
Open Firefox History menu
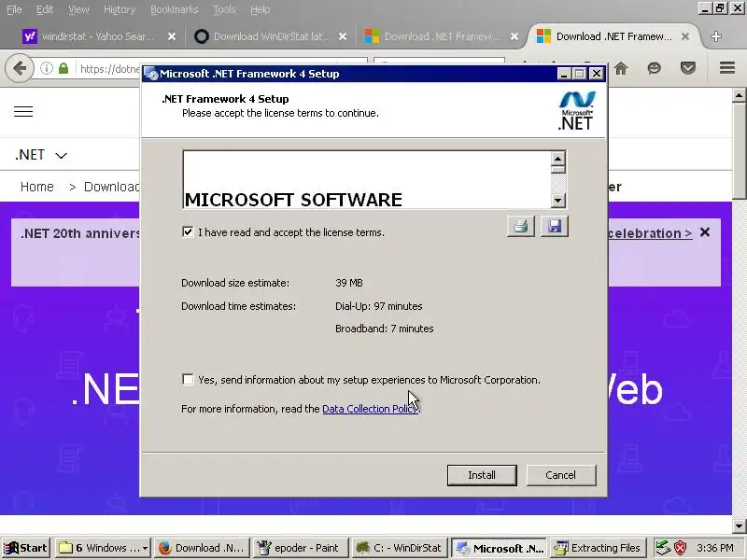pyautogui.click(x=120, y=9)
